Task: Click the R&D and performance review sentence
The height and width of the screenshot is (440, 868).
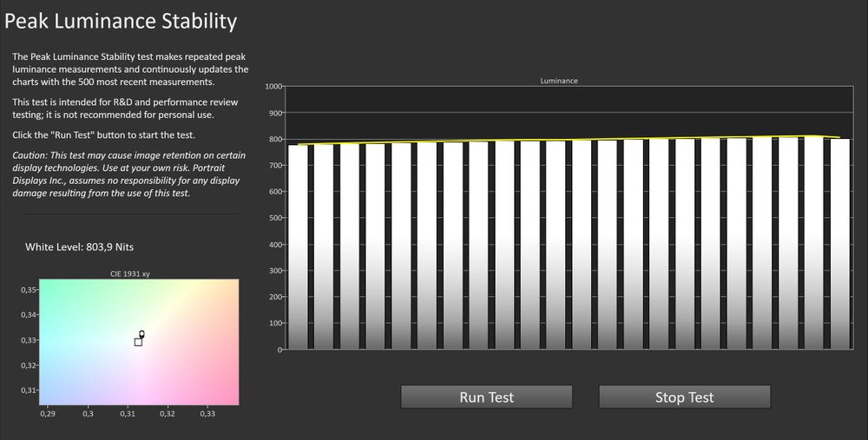Action: pos(125,108)
